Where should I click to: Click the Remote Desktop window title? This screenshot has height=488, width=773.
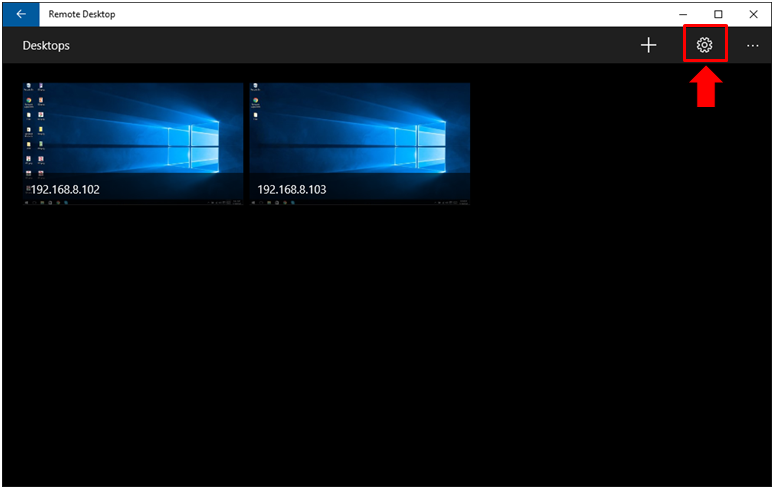point(82,14)
